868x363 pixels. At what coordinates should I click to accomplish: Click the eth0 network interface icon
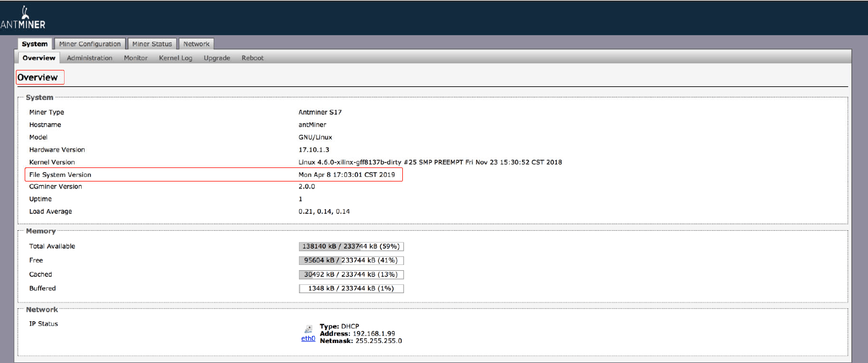pos(308,329)
